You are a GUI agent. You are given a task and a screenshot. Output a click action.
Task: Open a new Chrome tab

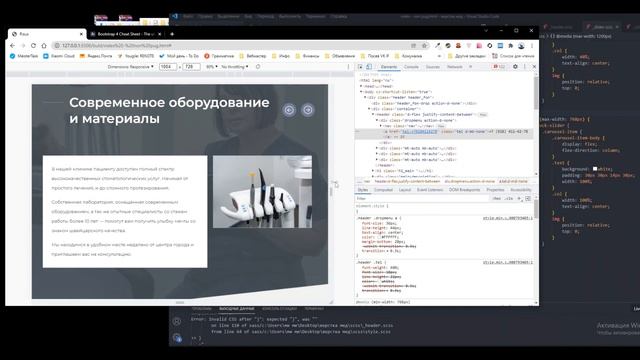point(172,34)
